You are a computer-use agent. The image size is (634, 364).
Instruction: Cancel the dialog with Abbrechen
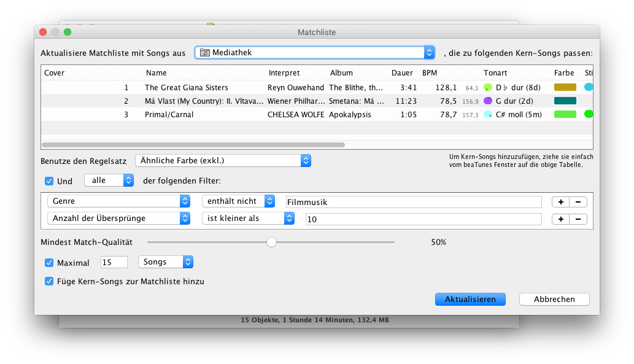554,300
